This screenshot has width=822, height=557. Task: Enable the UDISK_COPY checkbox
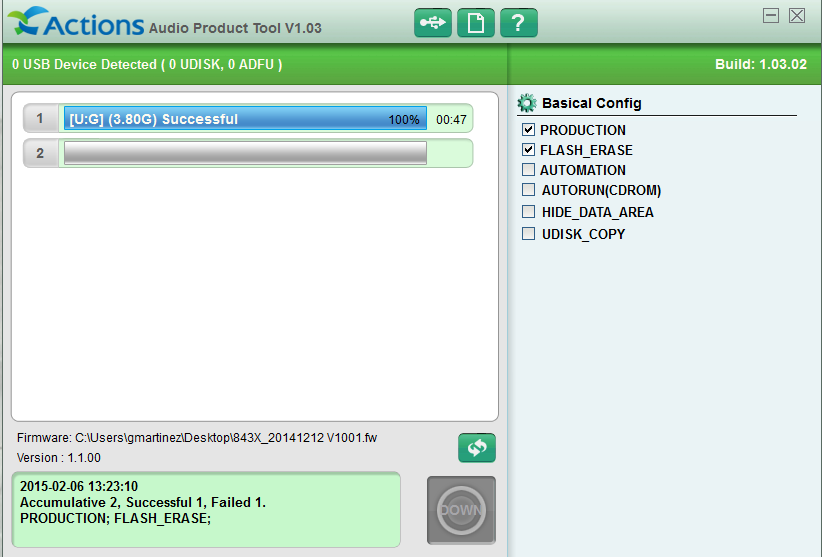[528, 234]
